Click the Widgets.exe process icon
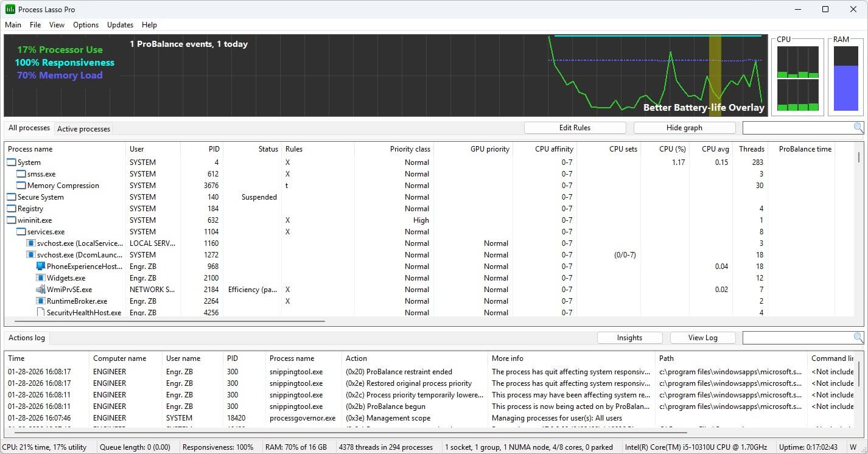The width and height of the screenshot is (868, 454). click(x=41, y=278)
